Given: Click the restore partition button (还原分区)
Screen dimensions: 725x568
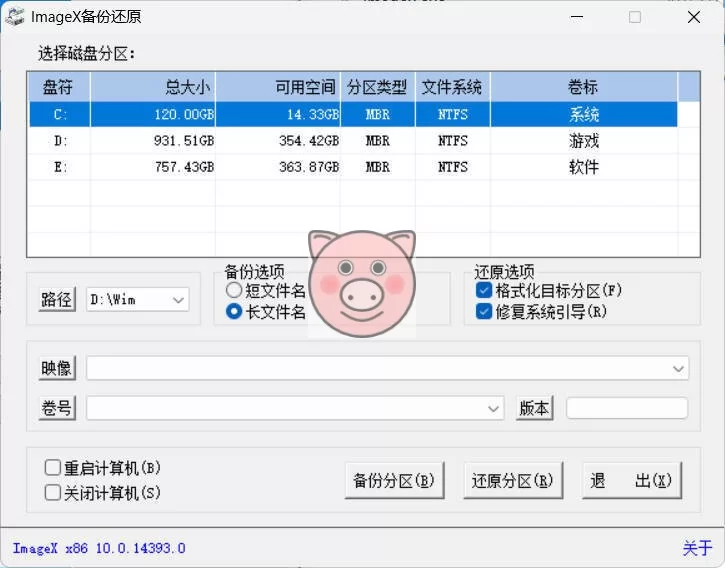Looking at the screenshot, I should tap(513, 480).
